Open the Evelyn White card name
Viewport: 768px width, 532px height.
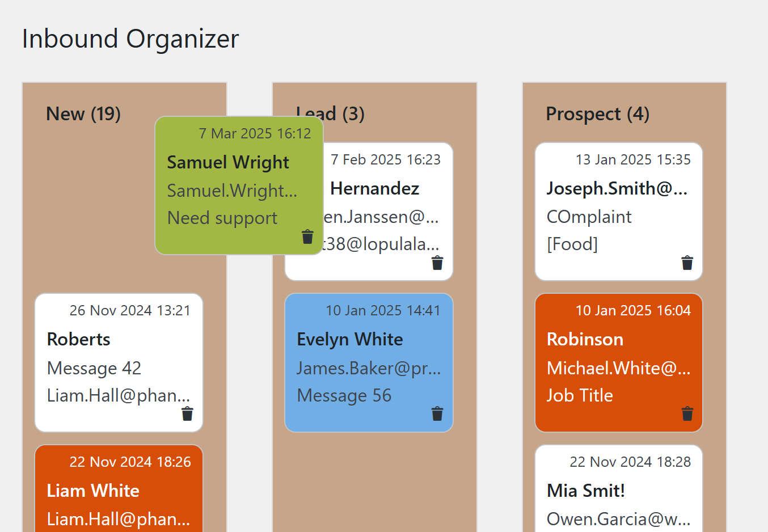(350, 339)
